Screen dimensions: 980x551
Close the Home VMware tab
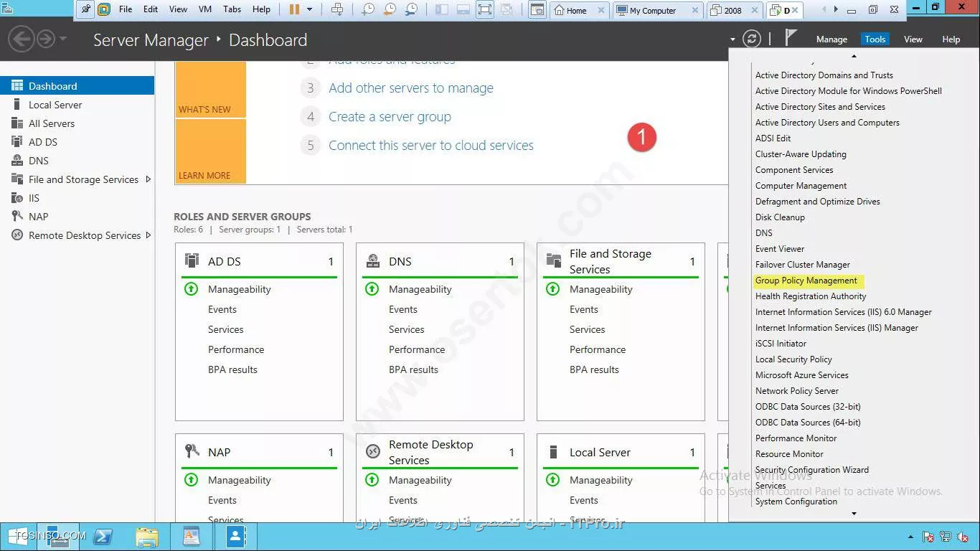[600, 11]
